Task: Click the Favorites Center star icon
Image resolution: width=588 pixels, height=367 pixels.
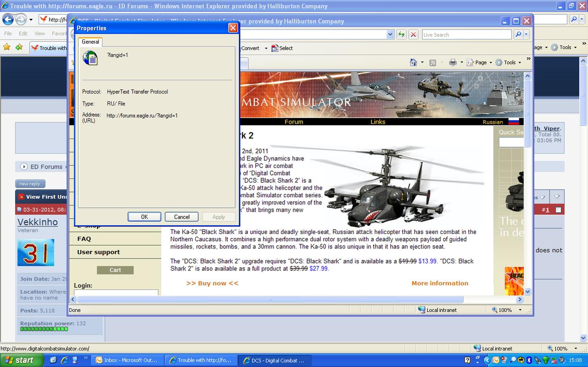Action: [6, 47]
